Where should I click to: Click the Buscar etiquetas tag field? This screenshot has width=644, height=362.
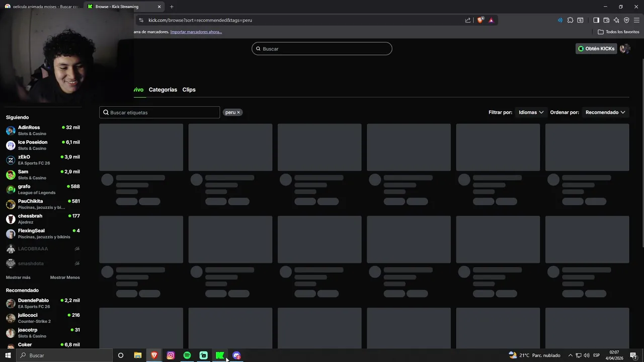[x=159, y=112]
